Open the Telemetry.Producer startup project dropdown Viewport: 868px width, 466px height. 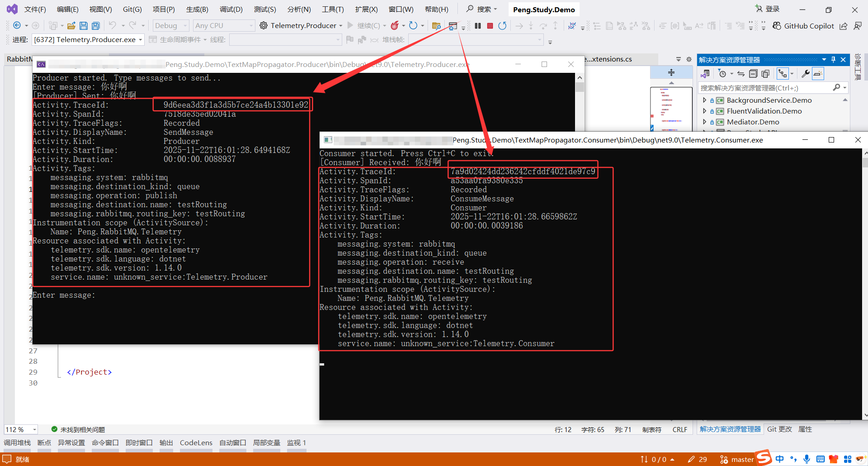click(301, 26)
